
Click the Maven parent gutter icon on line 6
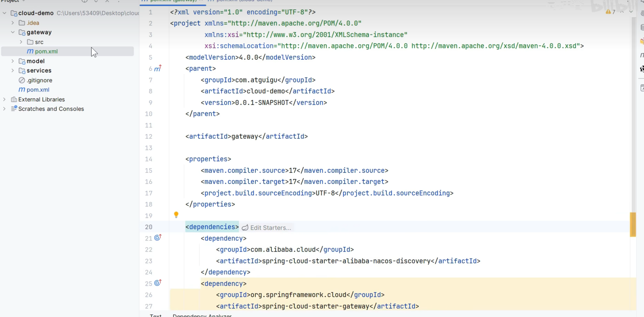pos(158,68)
